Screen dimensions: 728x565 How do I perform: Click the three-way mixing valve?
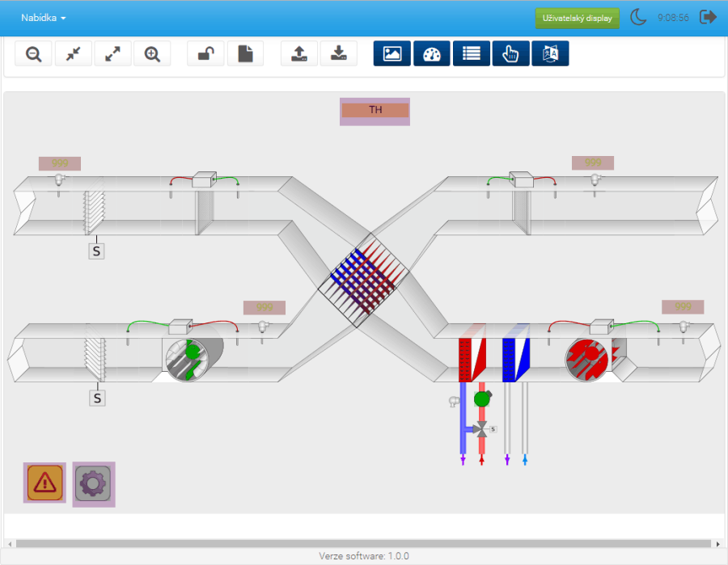point(482,429)
